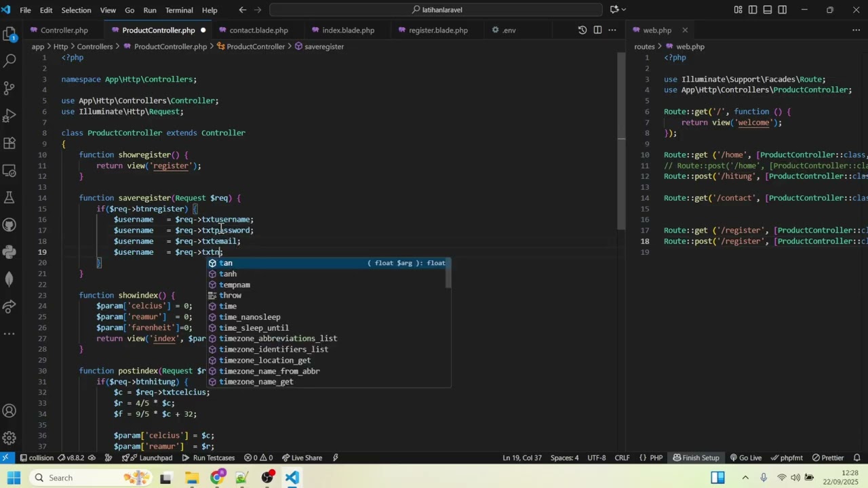Open the Manage gear menu
This screenshot has height=488, width=868.
point(9,438)
